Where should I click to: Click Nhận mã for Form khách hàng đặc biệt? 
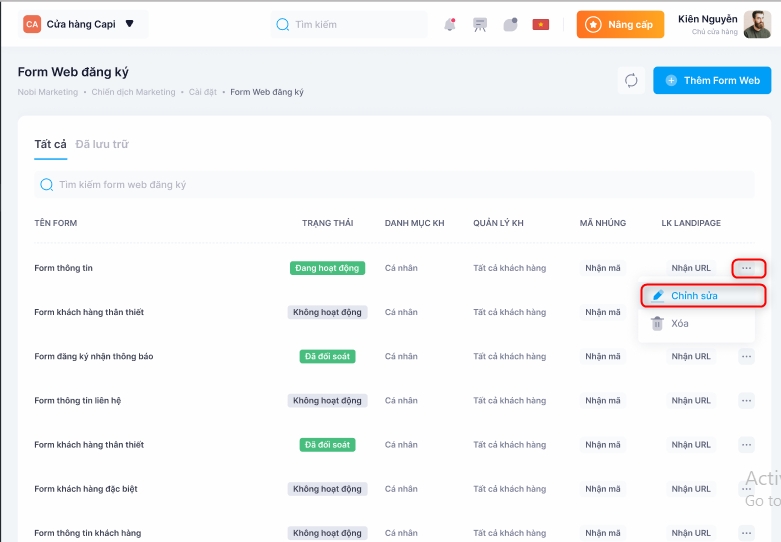click(x=603, y=489)
